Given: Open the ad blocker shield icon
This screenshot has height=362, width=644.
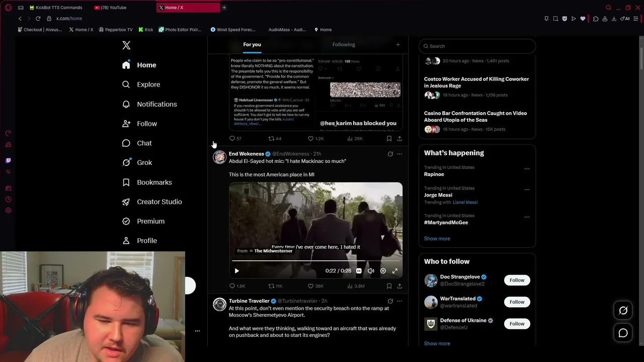Looking at the screenshot, I should [565, 19].
